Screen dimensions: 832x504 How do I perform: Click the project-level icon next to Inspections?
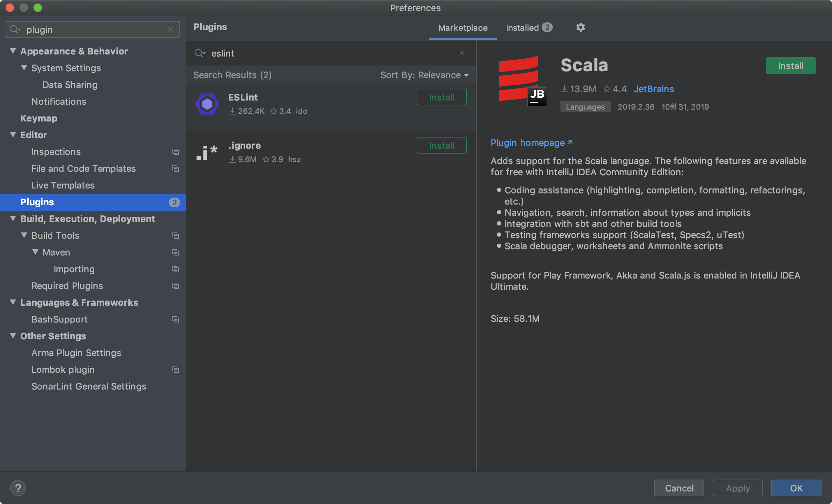[x=176, y=152]
